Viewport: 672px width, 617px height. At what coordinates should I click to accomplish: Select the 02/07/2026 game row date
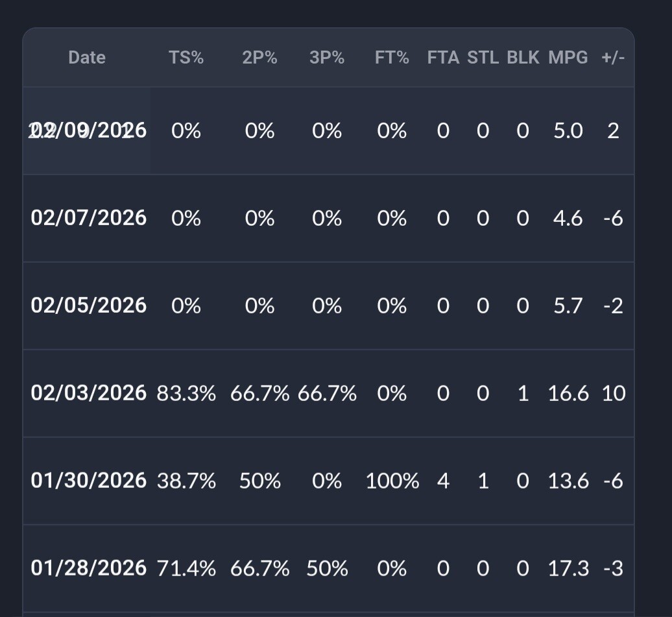[89, 218]
